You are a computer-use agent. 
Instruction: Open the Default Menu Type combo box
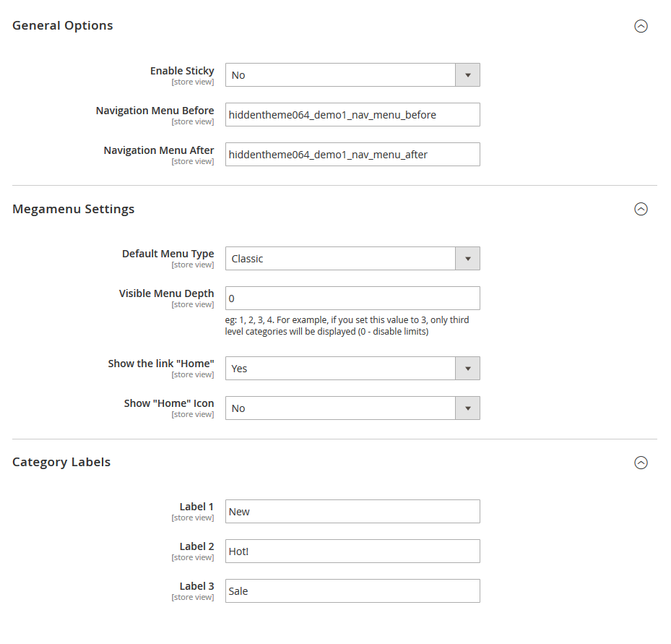pyautogui.click(x=339, y=258)
